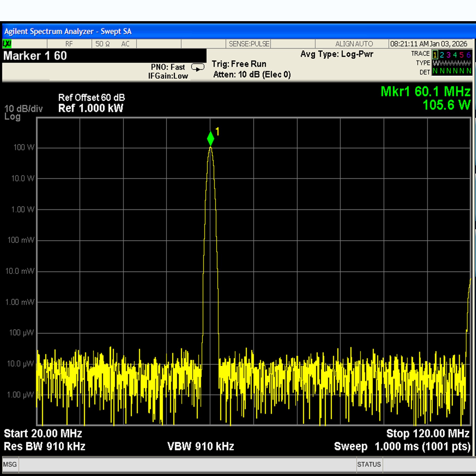The width and height of the screenshot is (476, 476).
Task: Click the PNO: Fast setting
Action: point(168,67)
